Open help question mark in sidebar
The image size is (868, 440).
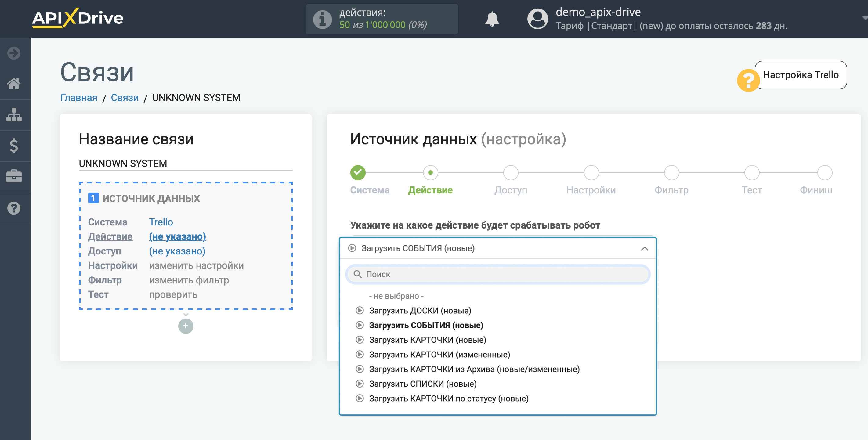(x=14, y=208)
